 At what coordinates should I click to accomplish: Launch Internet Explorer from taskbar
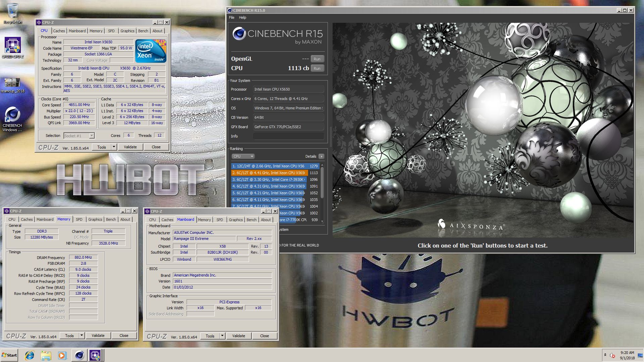click(30, 355)
